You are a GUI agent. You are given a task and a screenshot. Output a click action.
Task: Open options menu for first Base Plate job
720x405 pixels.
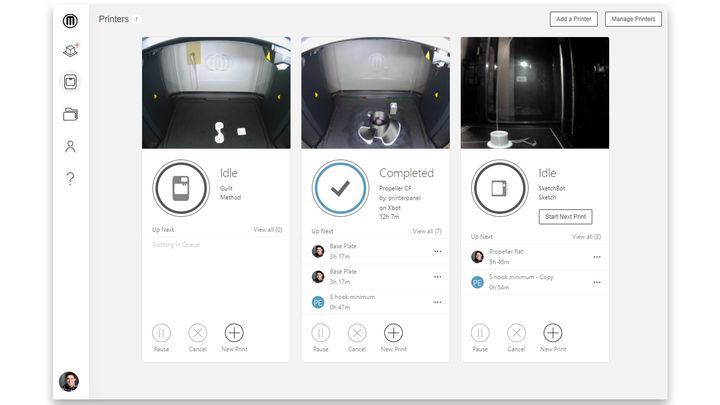coord(437,251)
